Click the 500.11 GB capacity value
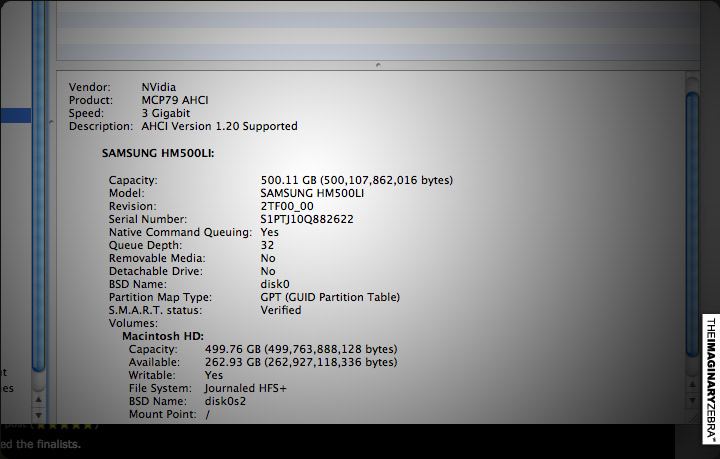 tap(356, 180)
